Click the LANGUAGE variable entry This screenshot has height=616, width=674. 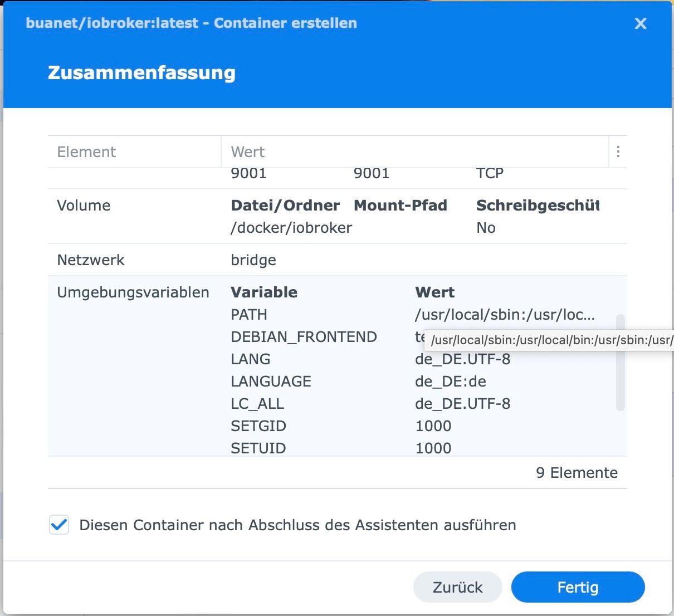pyautogui.click(x=271, y=382)
